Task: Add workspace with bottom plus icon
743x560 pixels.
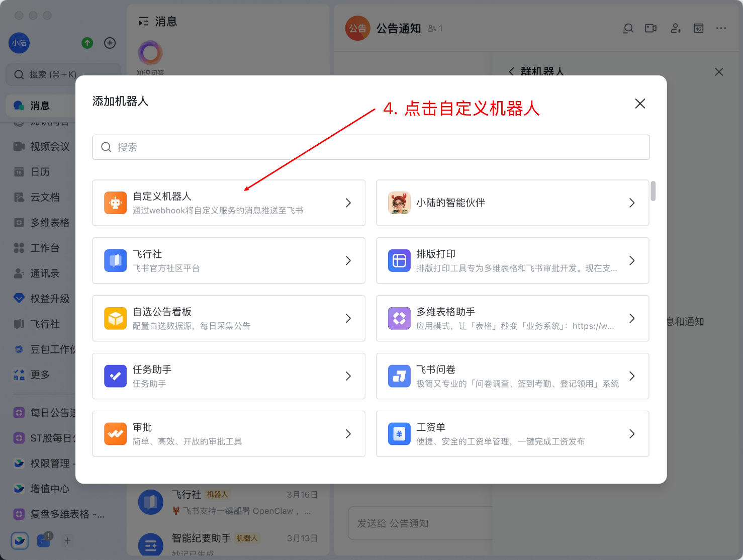Action: click(68, 541)
